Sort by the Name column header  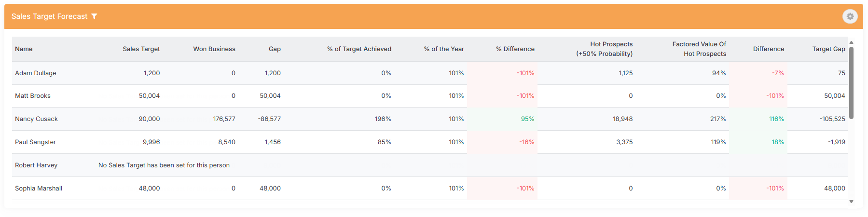(x=24, y=49)
